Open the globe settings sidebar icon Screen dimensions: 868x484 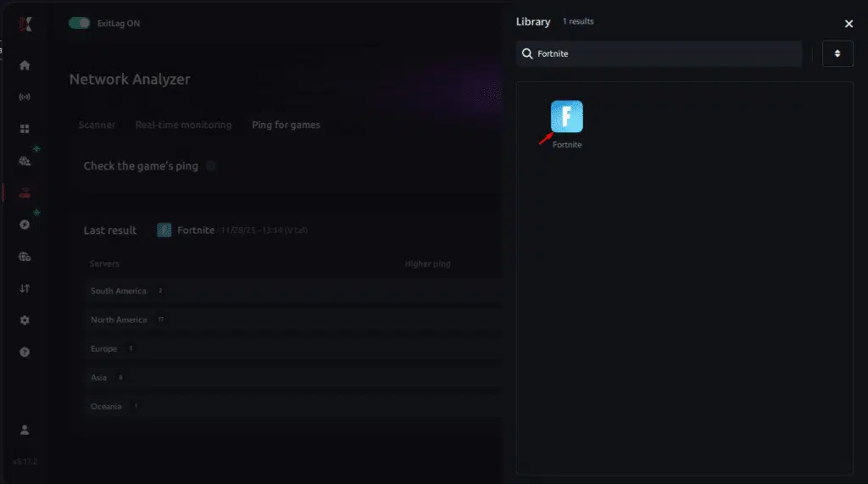(25, 256)
